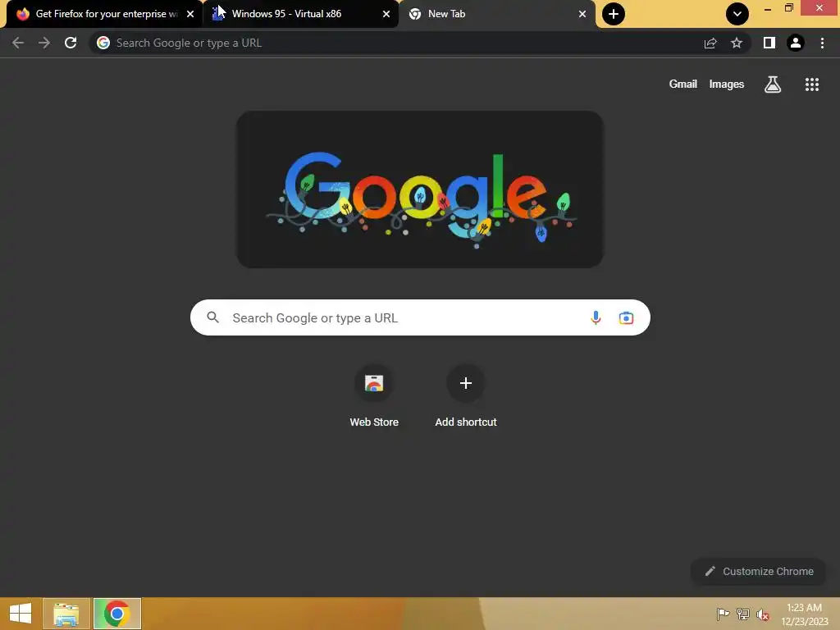This screenshot has height=630, width=840.
Task: Open Search Labs flask icon
Action: (x=773, y=84)
